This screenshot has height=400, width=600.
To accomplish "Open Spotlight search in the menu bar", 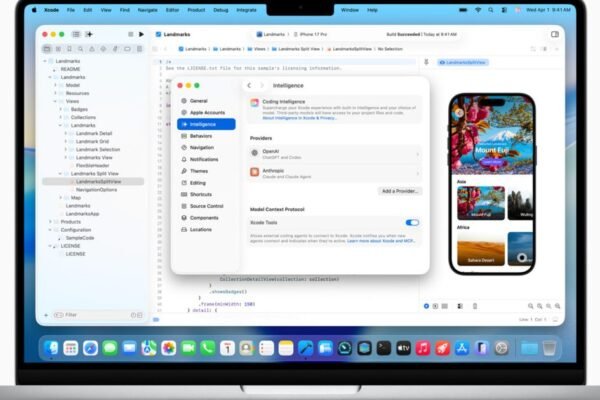I will coord(491,10).
